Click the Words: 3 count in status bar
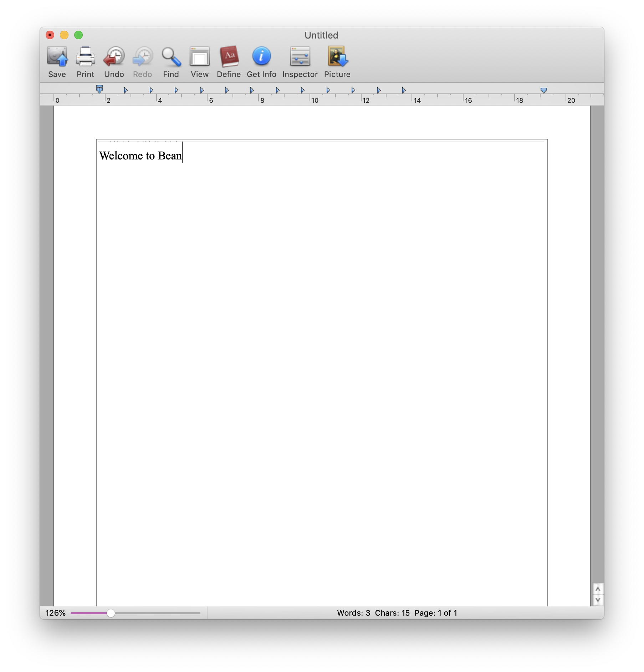 (353, 613)
